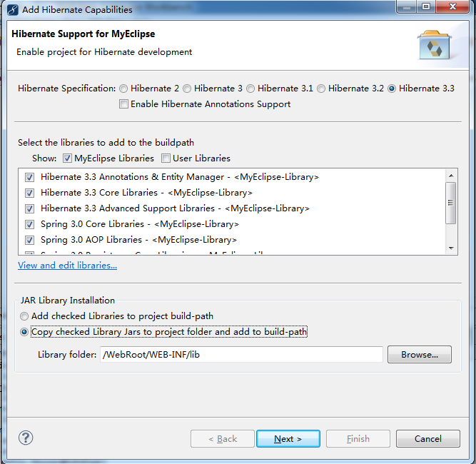Choose Add checked Libraries to project build-path

click(x=24, y=316)
